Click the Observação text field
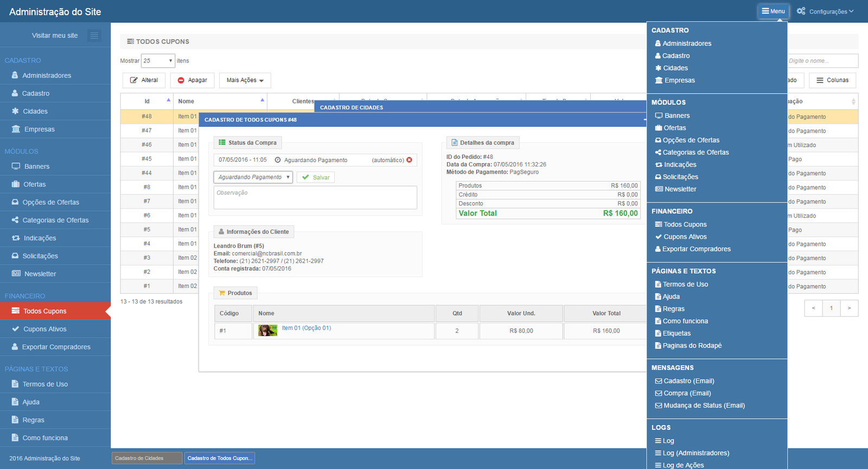Image resolution: width=868 pixels, height=469 pixels. [x=315, y=197]
